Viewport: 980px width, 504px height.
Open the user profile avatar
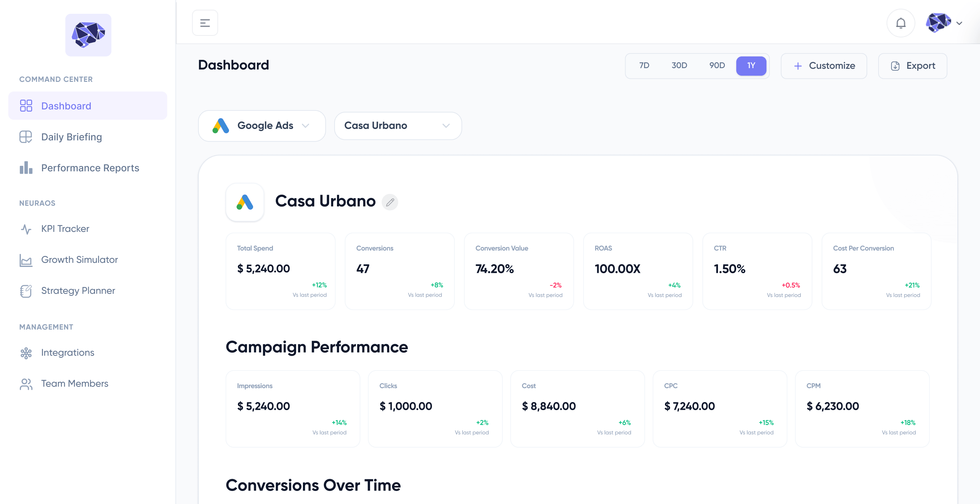[938, 23]
